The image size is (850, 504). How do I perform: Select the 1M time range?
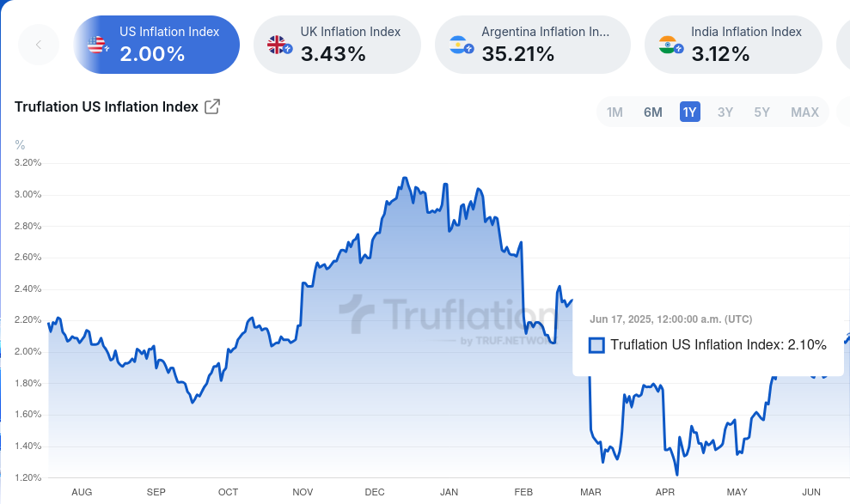tap(615, 112)
